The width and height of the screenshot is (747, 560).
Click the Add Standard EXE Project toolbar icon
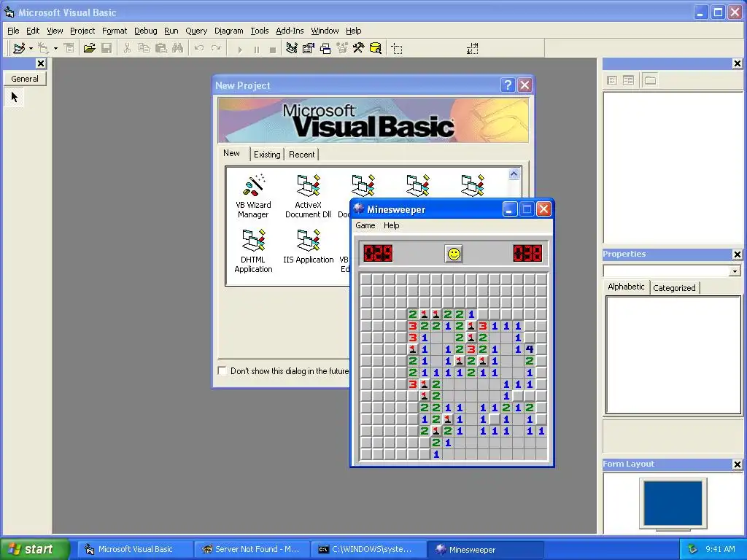pos(19,48)
